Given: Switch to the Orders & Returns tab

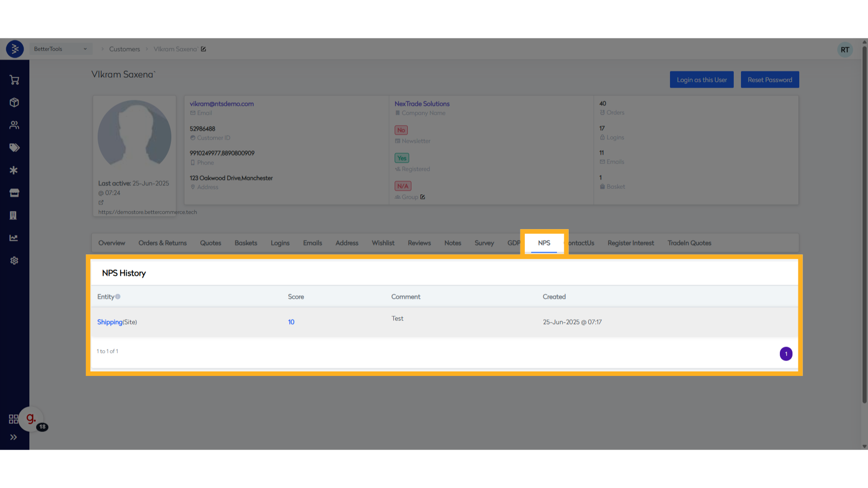Looking at the screenshot, I should [162, 243].
